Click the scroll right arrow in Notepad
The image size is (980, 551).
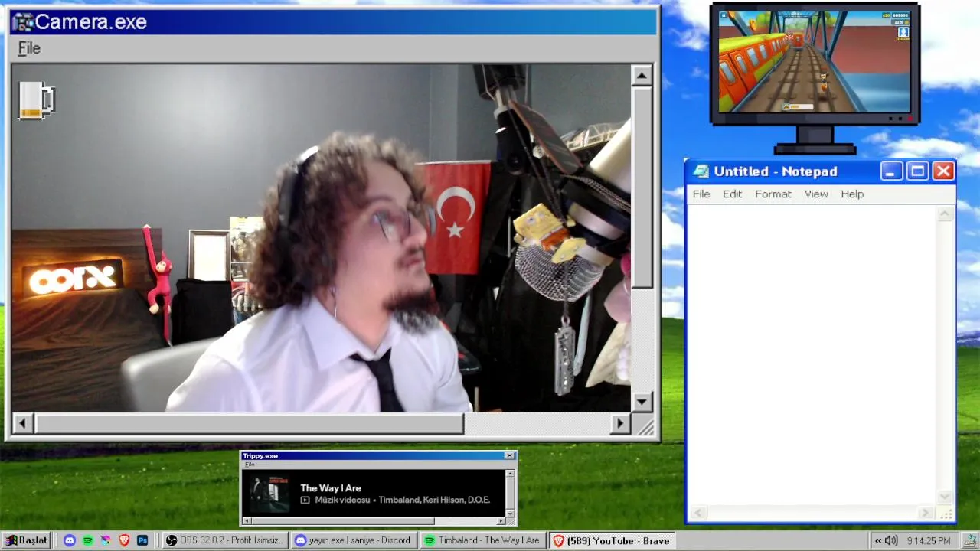(x=926, y=514)
